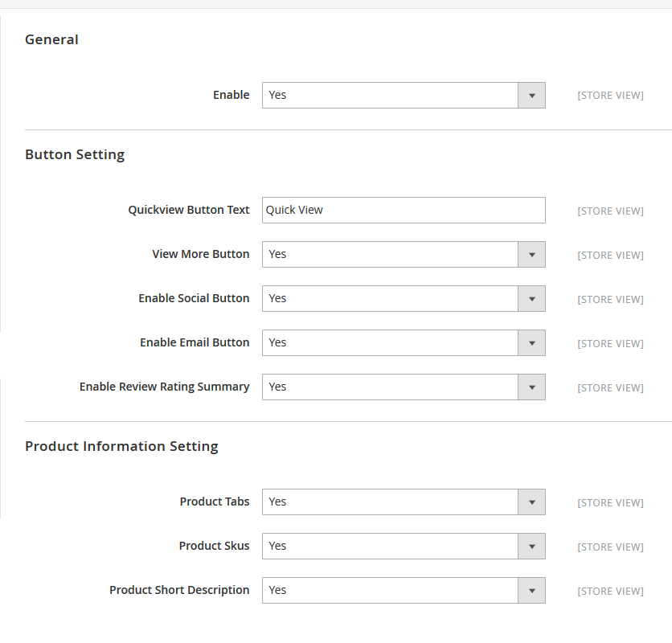Click the General section heading

pyautogui.click(x=51, y=39)
